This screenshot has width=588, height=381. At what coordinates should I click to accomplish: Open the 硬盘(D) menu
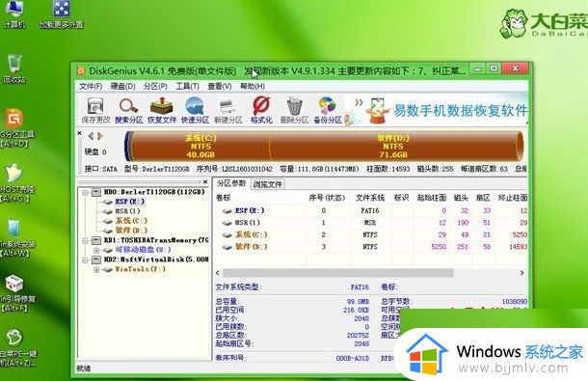click(122, 87)
